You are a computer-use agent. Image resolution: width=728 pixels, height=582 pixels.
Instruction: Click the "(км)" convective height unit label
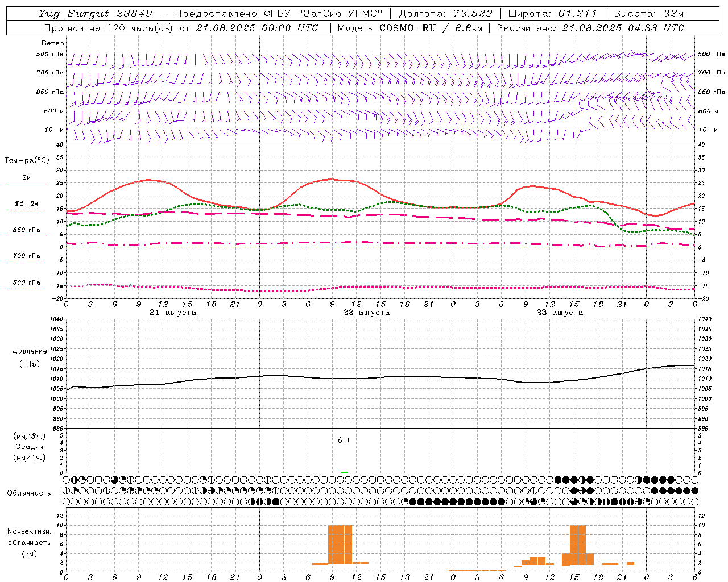pyautogui.click(x=30, y=554)
